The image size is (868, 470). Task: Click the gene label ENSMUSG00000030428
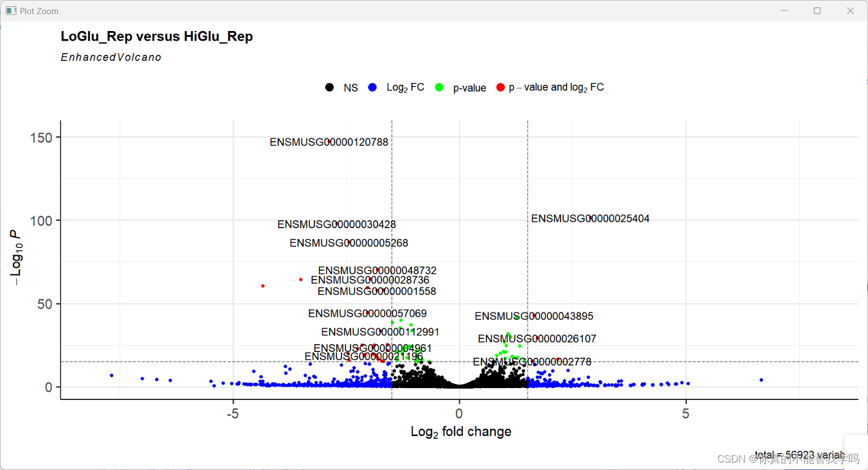click(x=336, y=224)
